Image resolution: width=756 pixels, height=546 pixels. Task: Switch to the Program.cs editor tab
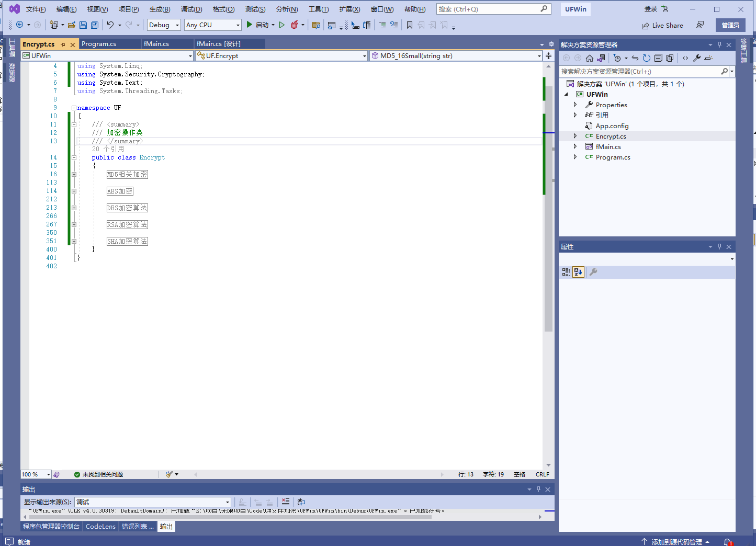tap(99, 44)
